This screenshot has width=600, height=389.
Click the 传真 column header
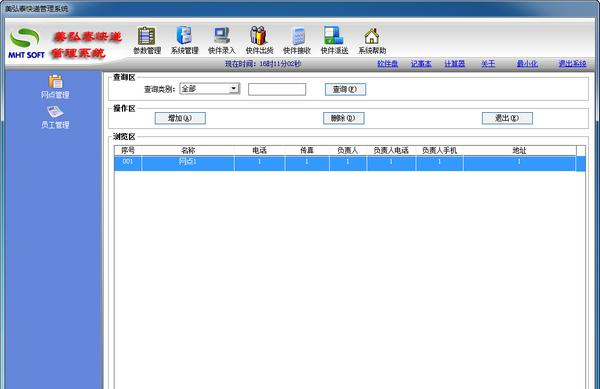pos(307,150)
